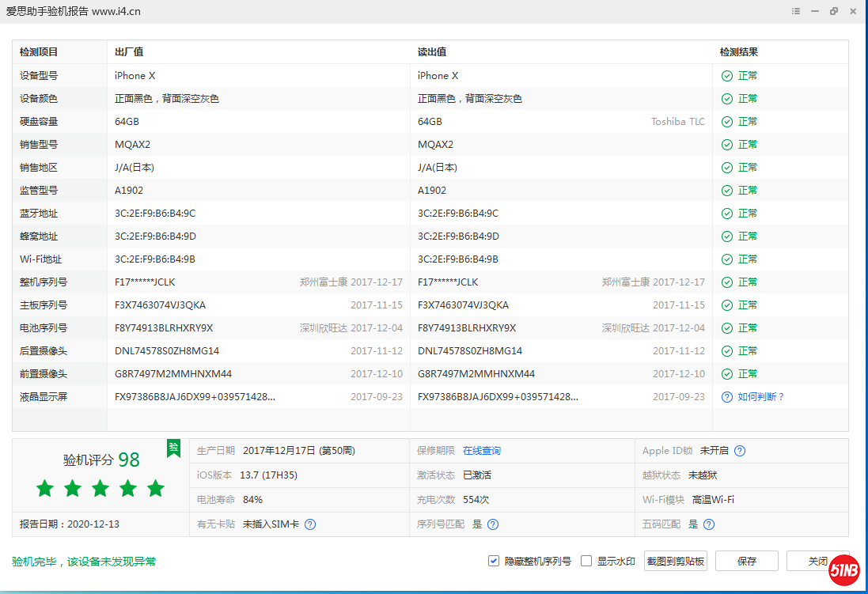The width and height of the screenshot is (868, 594).
Task: Click help icon next to 五码匹配
Action: [709, 524]
